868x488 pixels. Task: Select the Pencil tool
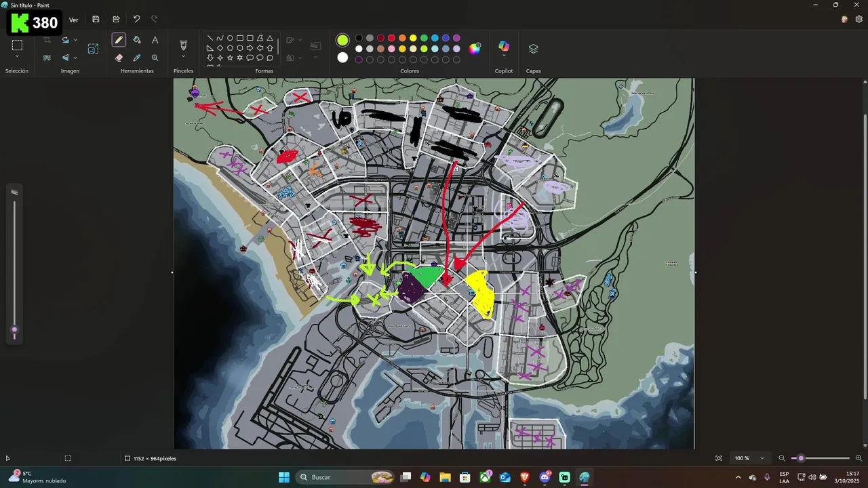(119, 40)
